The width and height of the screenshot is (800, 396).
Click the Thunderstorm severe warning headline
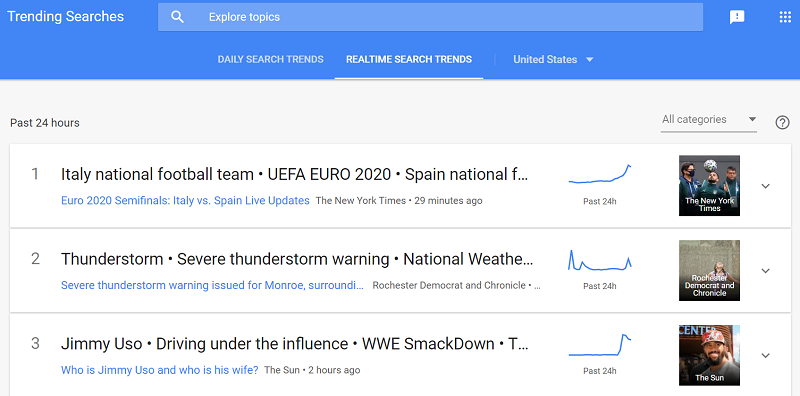297,259
